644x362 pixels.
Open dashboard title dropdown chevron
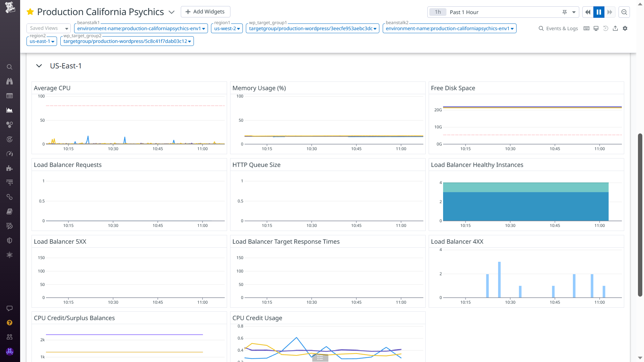(171, 12)
